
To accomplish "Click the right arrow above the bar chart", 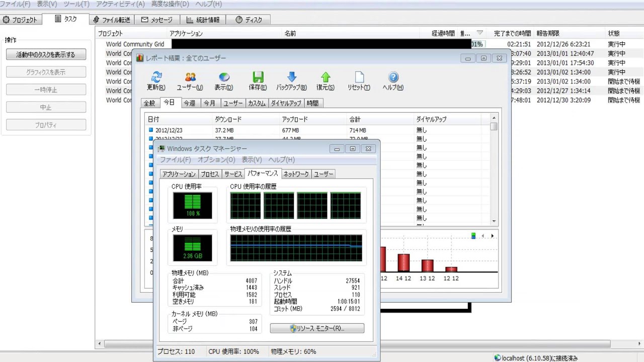I will tap(492, 236).
